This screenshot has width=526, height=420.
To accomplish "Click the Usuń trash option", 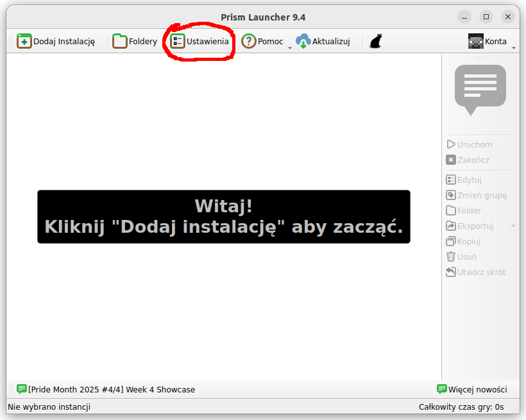I will coord(461,257).
